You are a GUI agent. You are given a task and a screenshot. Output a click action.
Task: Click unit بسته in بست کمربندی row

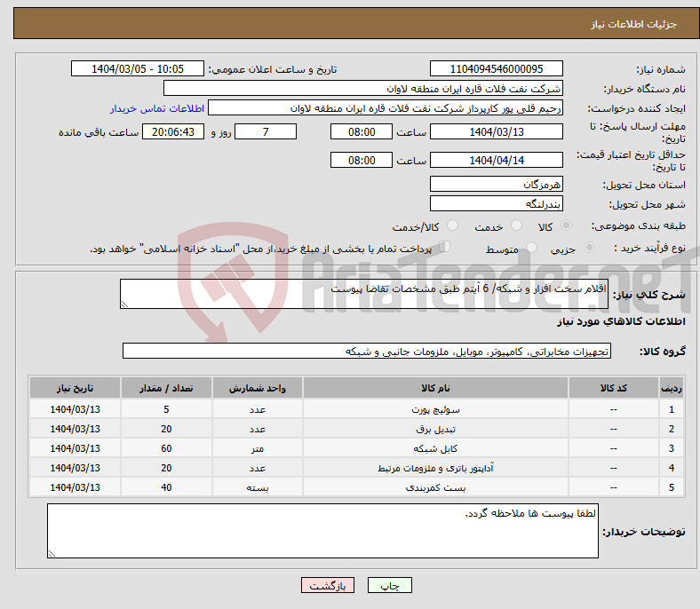click(x=258, y=487)
